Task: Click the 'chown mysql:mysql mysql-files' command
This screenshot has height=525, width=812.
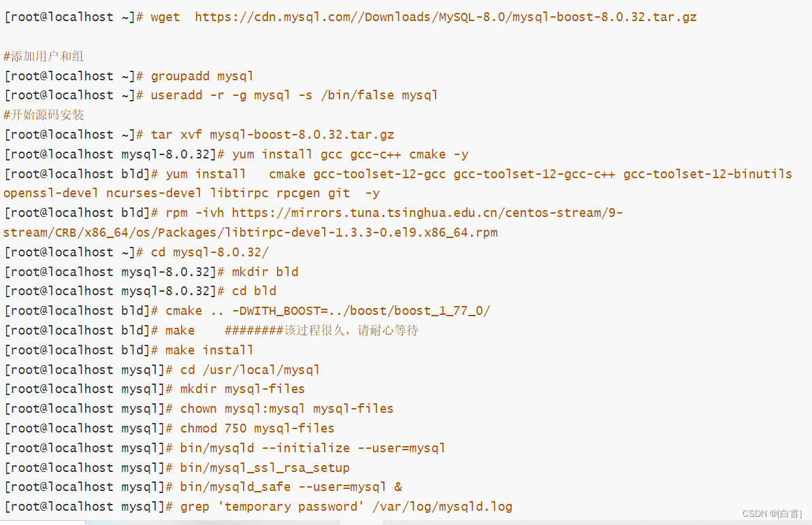Action: pyautogui.click(x=287, y=409)
